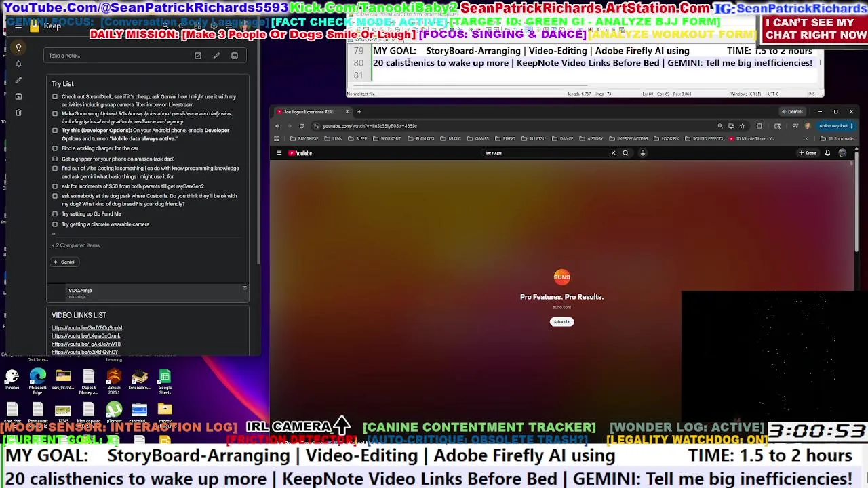Image resolution: width=868 pixels, height=488 pixels.
Task: Open the 10 Minute Timer bookmark
Action: [x=751, y=139]
